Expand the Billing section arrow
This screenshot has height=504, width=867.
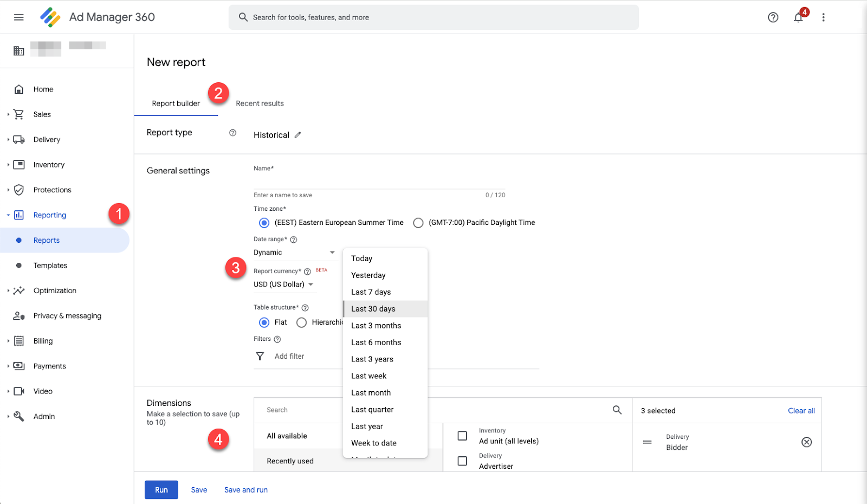tap(8, 341)
